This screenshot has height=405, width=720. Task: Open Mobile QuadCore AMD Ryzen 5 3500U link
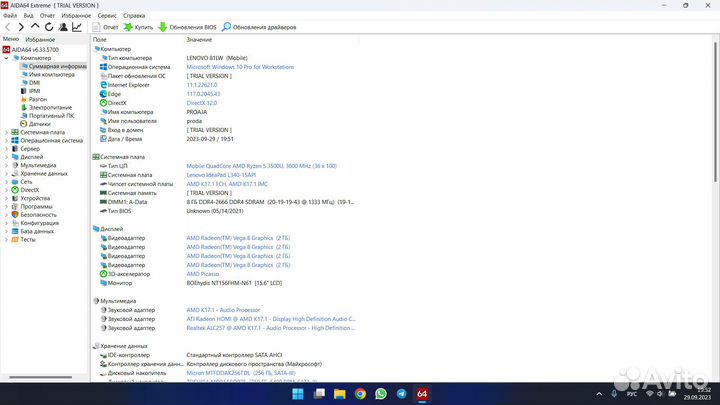(x=261, y=166)
